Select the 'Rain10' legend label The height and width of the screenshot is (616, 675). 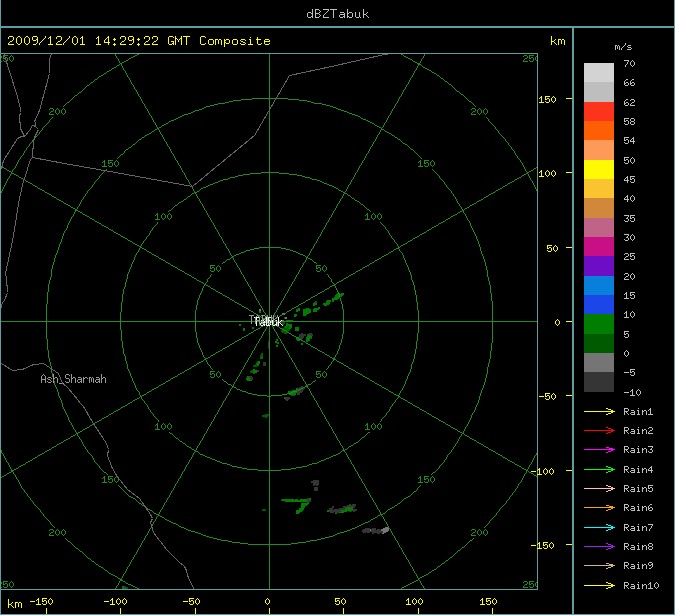pos(641,585)
